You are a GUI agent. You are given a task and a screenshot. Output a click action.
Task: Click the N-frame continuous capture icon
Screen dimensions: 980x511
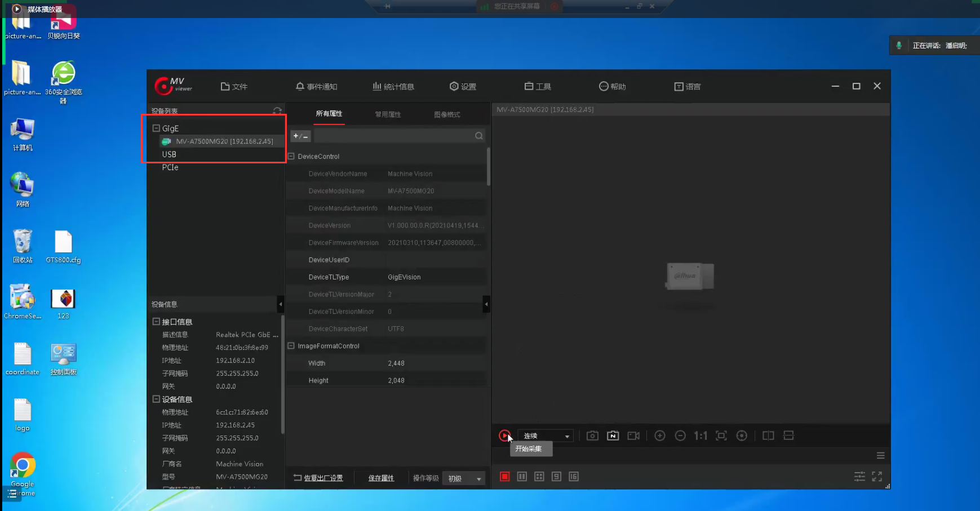point(613,436)
